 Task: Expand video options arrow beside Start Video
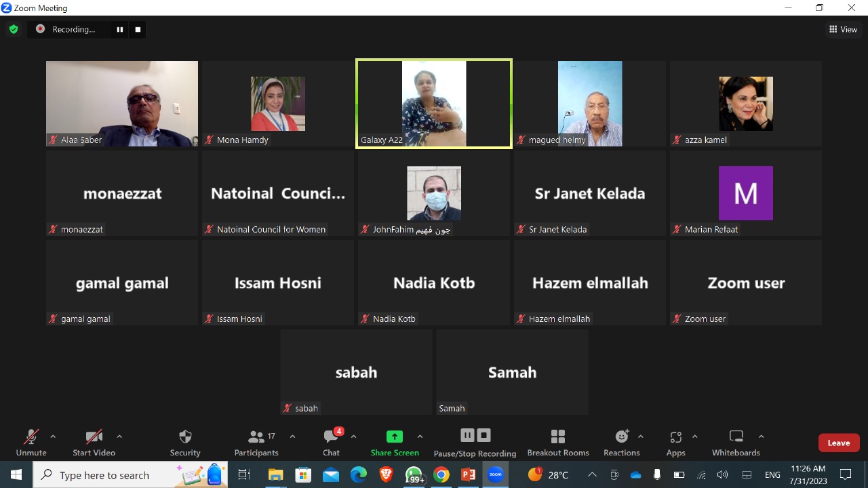click(119, 436)
